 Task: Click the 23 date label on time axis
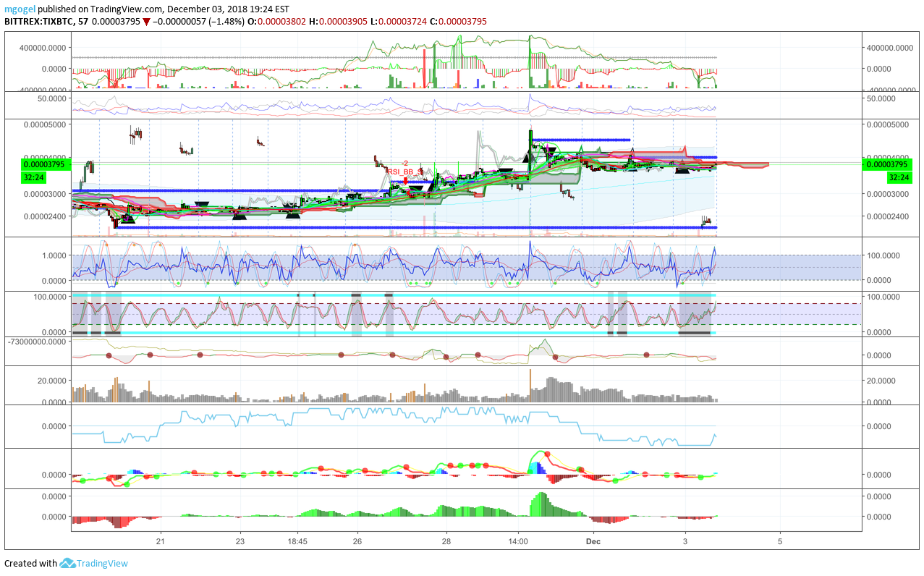point(240,541)
